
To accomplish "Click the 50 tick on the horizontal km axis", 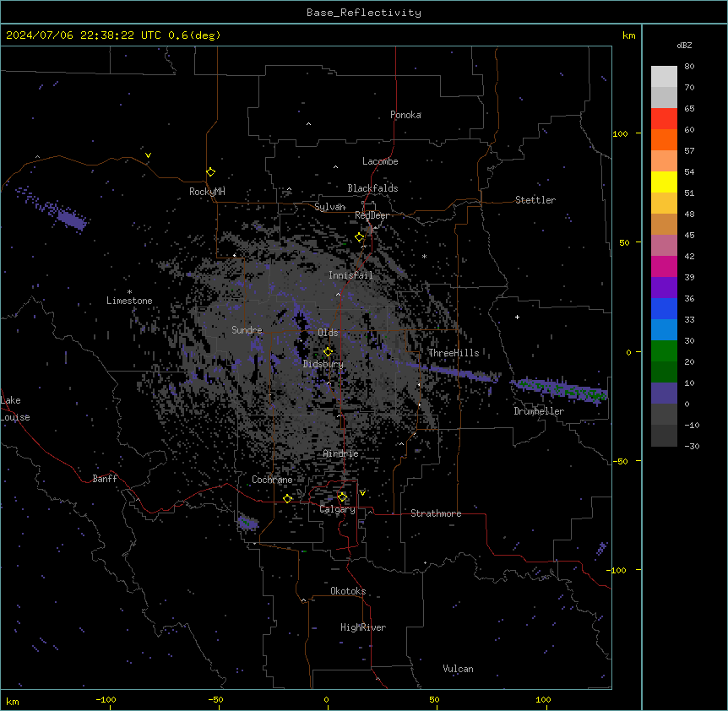I will coord(434,699).
